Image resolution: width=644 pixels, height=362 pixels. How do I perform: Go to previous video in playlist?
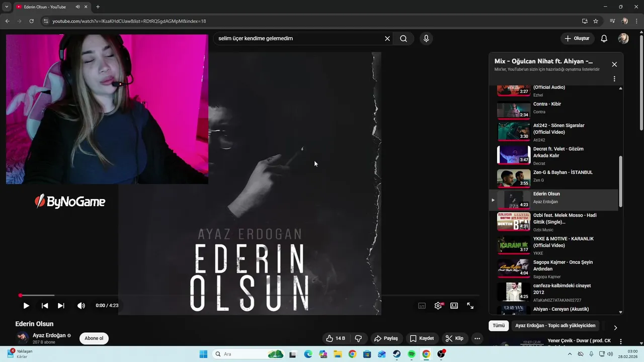point(45,306)
